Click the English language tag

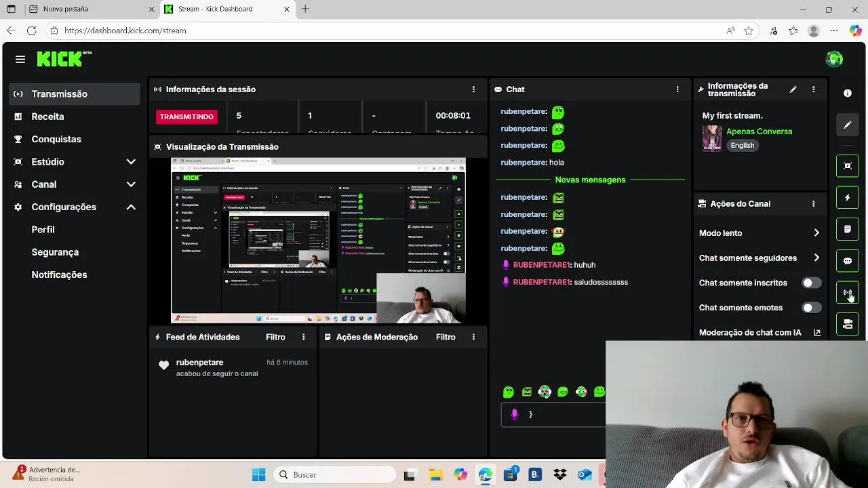[742, 145]
